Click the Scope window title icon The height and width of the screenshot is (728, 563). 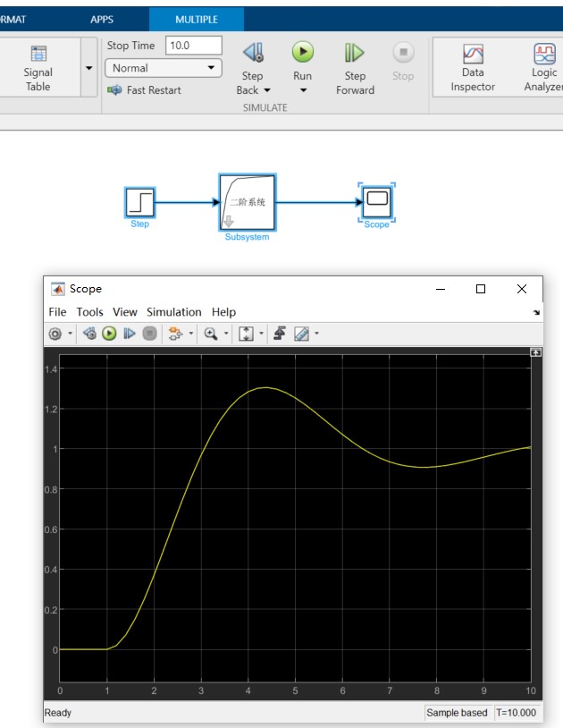[x=58, y=289]
